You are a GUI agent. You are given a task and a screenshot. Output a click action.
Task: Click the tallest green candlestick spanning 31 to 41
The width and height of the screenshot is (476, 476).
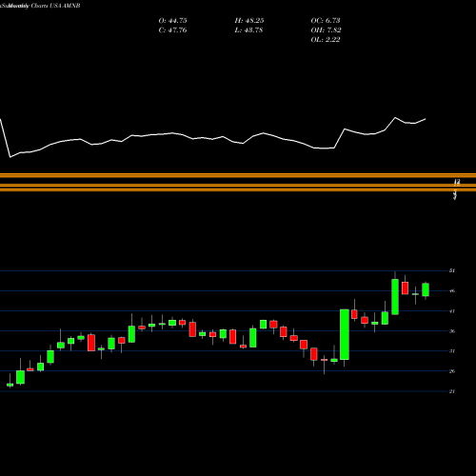pyautogui.click(x=345, y=334)
